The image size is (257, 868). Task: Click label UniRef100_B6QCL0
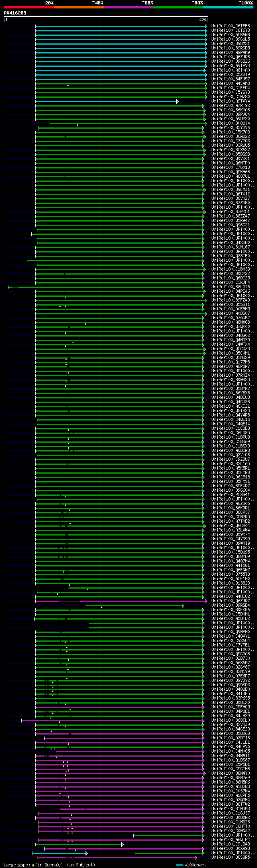[x=230, y=720]
